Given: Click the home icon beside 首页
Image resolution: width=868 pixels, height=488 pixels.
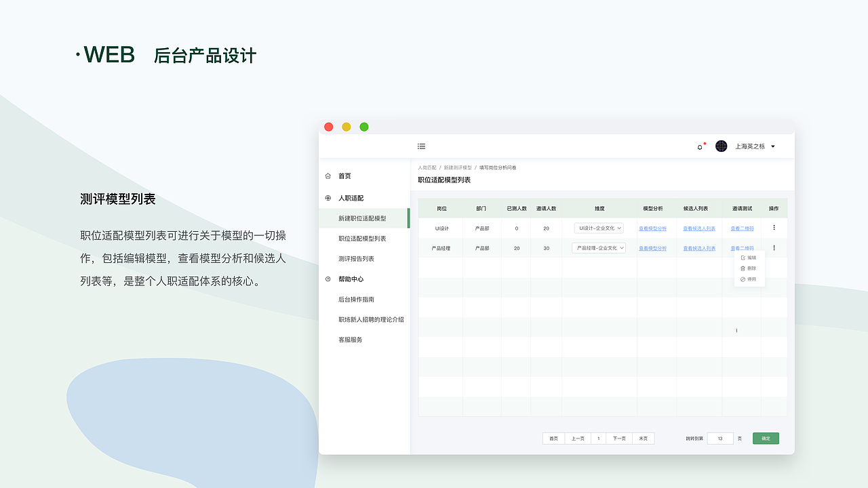Looking at the screenshot, I should click(x=328, y=176).
